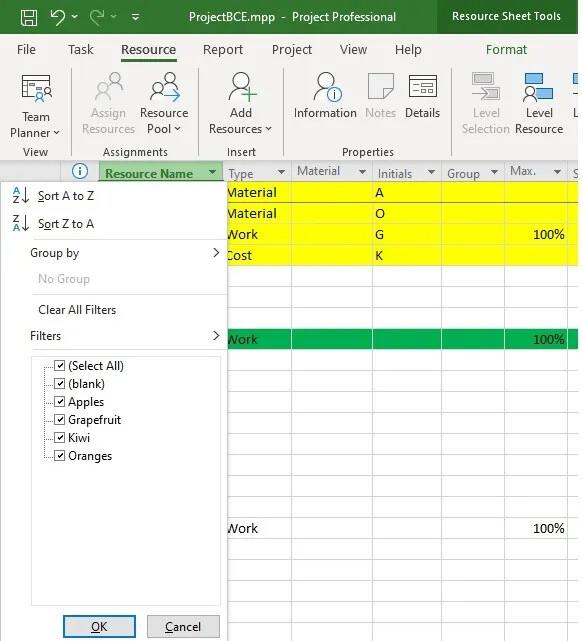Click the Cancel button

(183, 627)
